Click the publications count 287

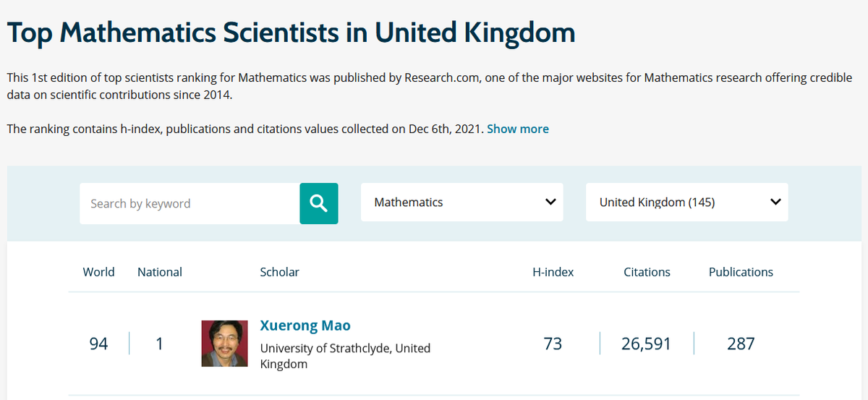[741, 344]
